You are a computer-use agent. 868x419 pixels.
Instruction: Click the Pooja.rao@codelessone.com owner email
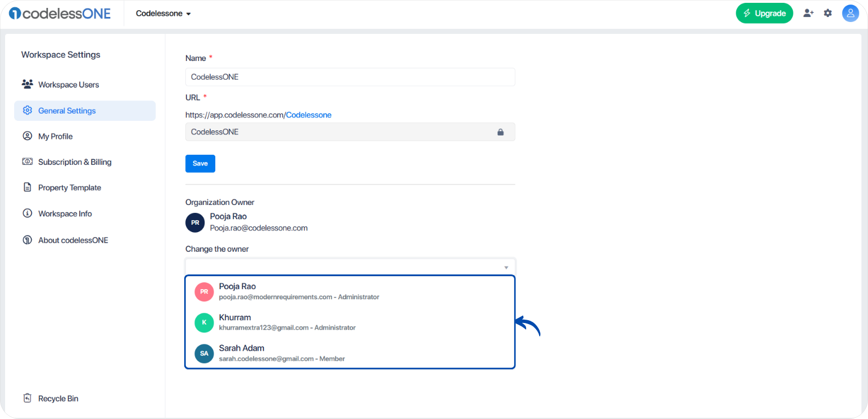tap(259, 228)
